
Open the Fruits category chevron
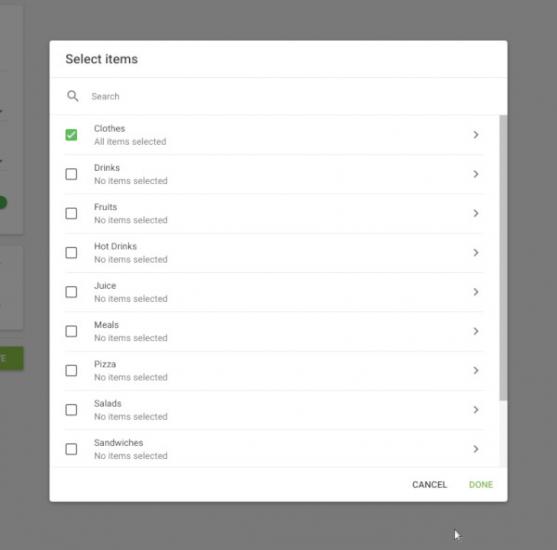pos(476,214)
